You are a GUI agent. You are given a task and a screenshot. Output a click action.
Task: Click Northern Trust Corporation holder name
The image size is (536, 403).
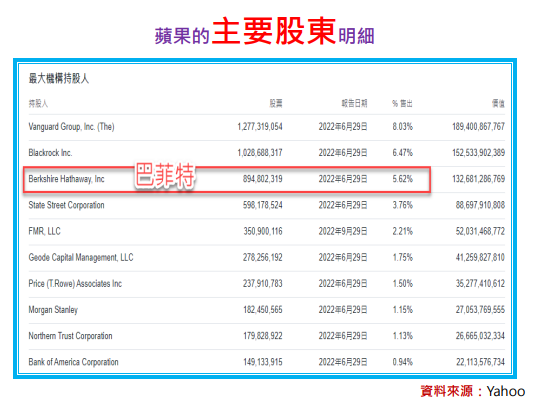[70, 336]
